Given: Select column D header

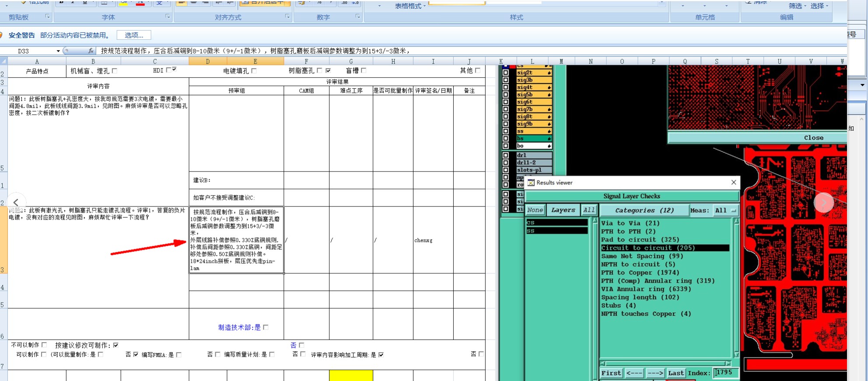Looking at the screenshot, I should (208, 61).
